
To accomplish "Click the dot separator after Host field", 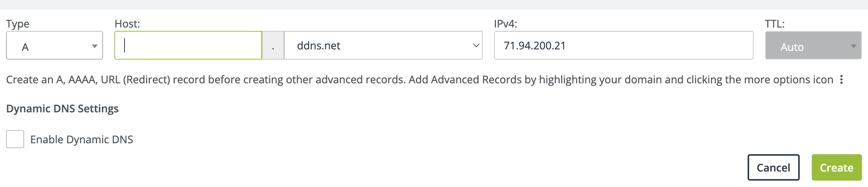I will tap(273, 46).
